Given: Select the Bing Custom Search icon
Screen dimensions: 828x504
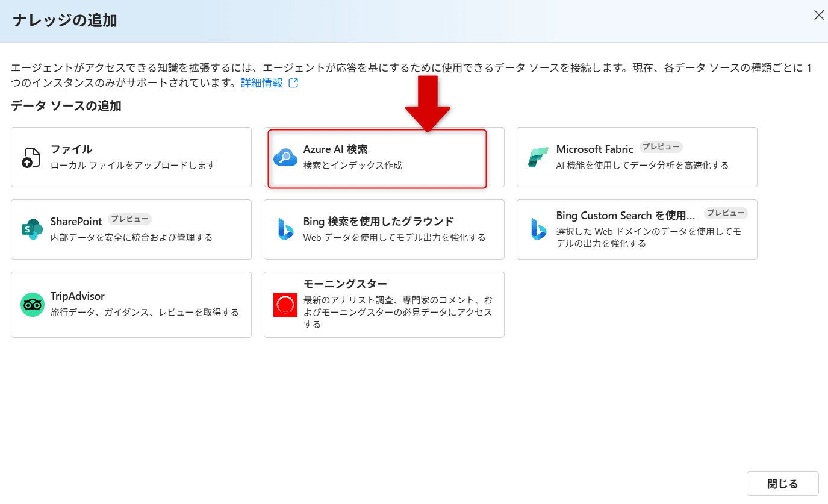Looking at the screenshot, I should pyautogui.click(x=538, y=229).
